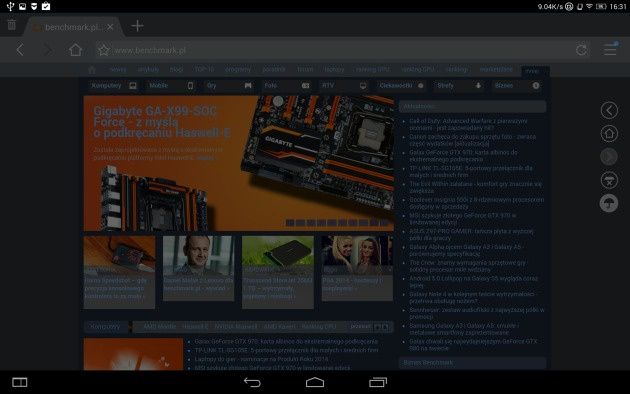Open the 'Biznes Benchmark' sidebar header
This screenshot has width=630, height=394.
[x=472, y=363]
